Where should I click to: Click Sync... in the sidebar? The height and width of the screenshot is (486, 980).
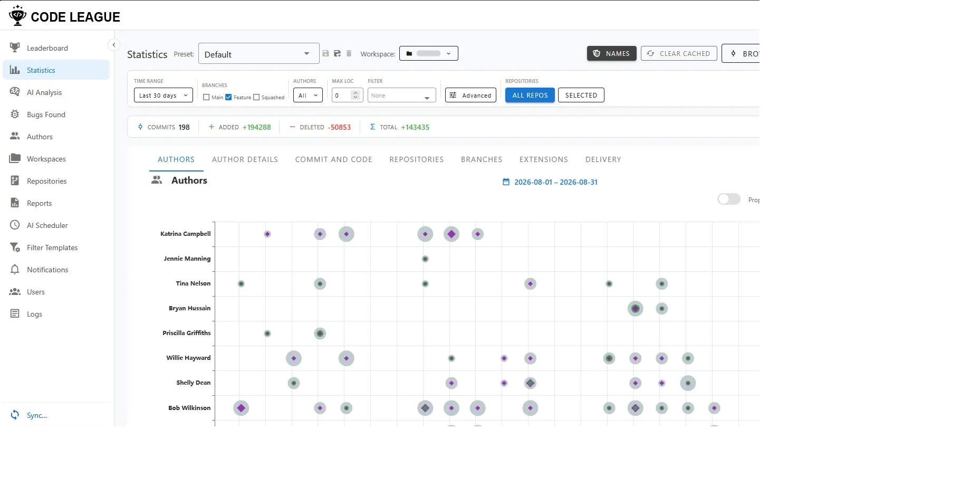pyautogui.click(x=37, y=415)
